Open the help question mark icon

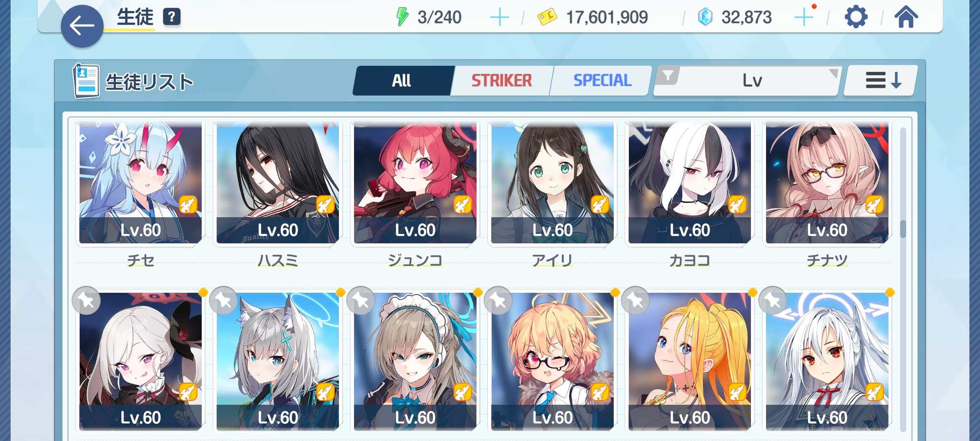[171, 17]
